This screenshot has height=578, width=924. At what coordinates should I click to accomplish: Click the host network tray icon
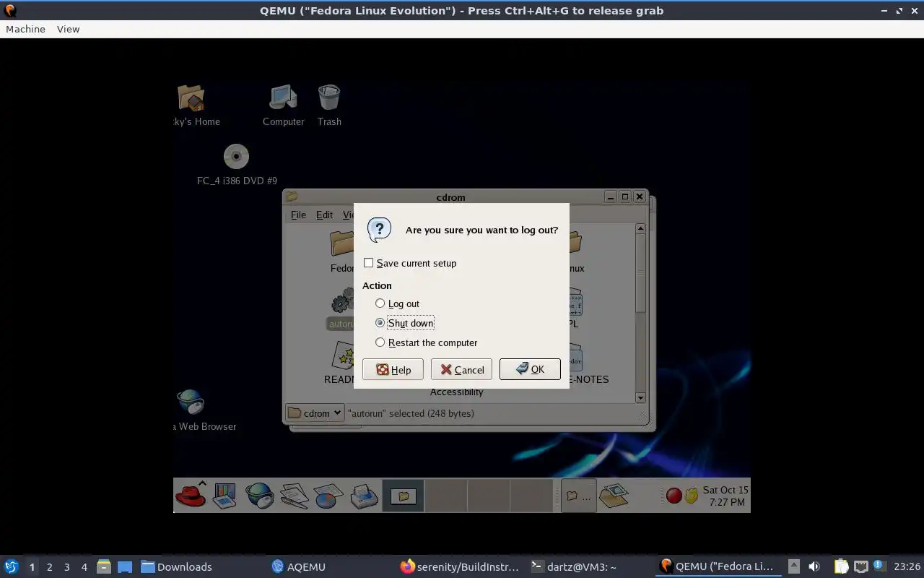pyautogui.click(x=860, y=566)
